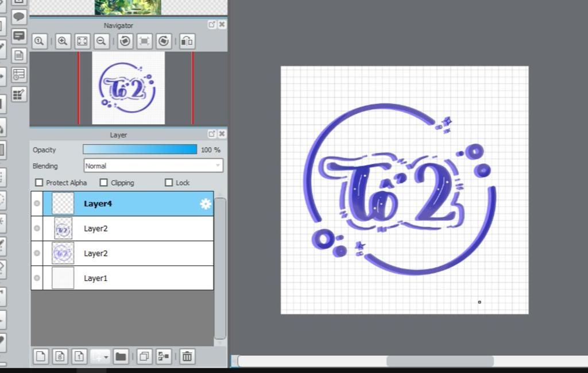Click the Navigator zoom in magnifier
Viewport: 588px width, 373px height.
63,41
